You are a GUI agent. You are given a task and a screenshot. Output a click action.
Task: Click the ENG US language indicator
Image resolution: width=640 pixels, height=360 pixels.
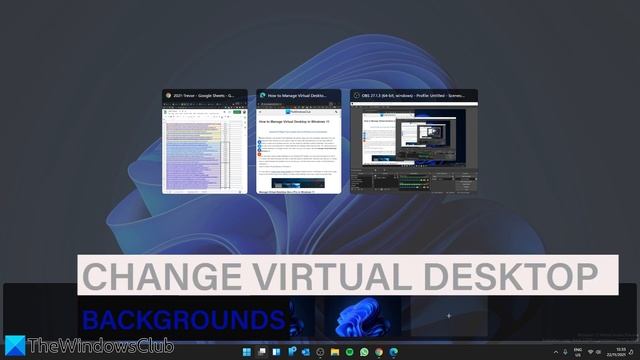[578, 352]
